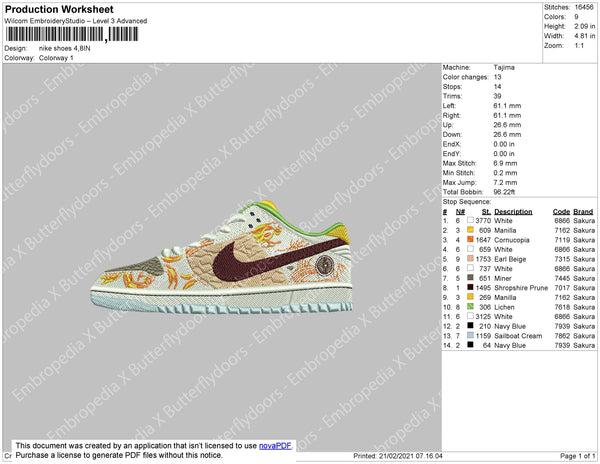Click thread code 7017 in the table

[562, 288]
